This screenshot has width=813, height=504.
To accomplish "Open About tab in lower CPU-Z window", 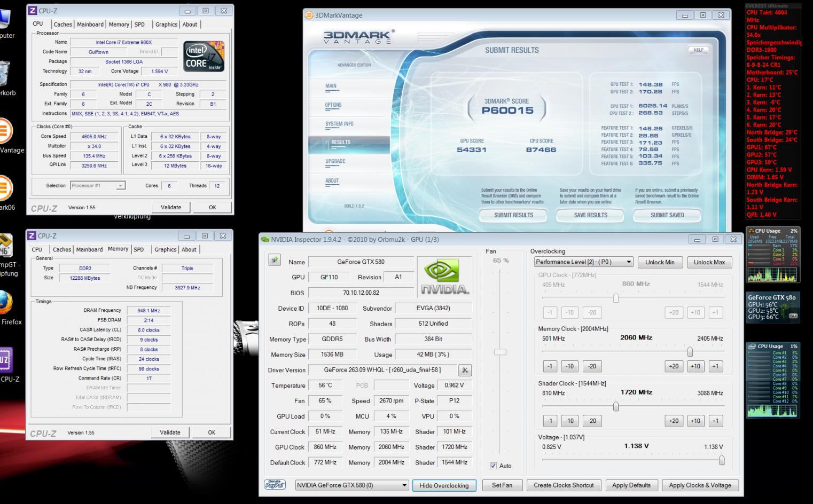I will coord(189,249).
